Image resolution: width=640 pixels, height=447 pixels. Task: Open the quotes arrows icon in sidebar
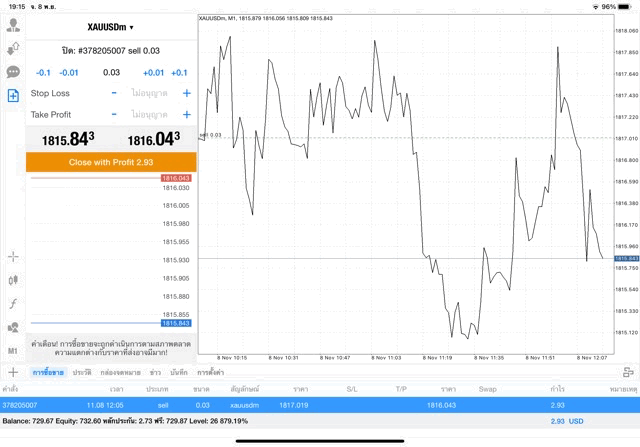[x=13, y=48]
